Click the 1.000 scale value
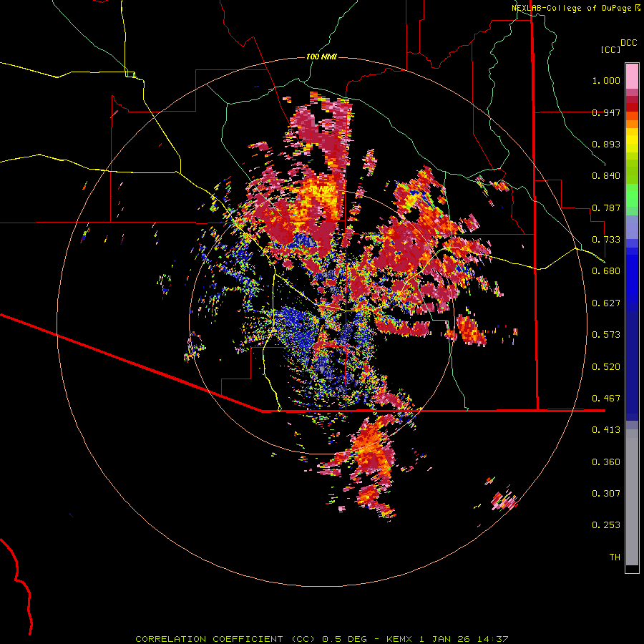Image resolution: width=644 pixels, height=644 pixels. pyautogui.click(x=606, y=80)
